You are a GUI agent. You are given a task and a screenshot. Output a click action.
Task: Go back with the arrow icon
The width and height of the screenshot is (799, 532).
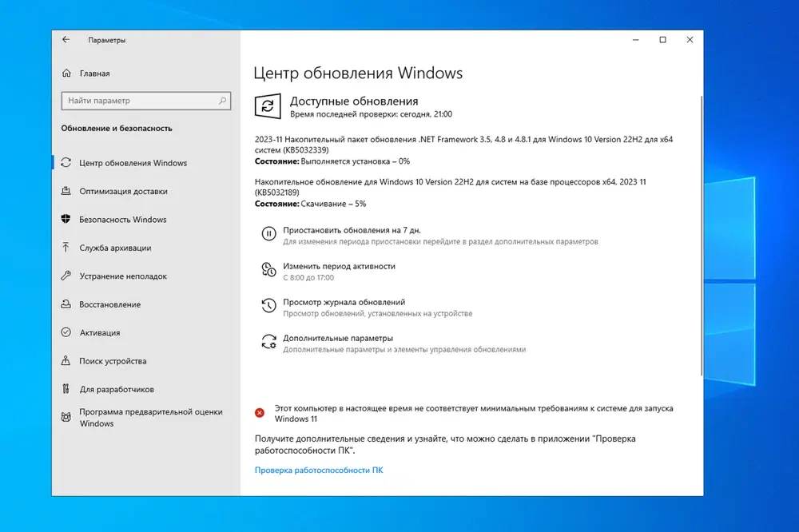click(x=66, y=39)
